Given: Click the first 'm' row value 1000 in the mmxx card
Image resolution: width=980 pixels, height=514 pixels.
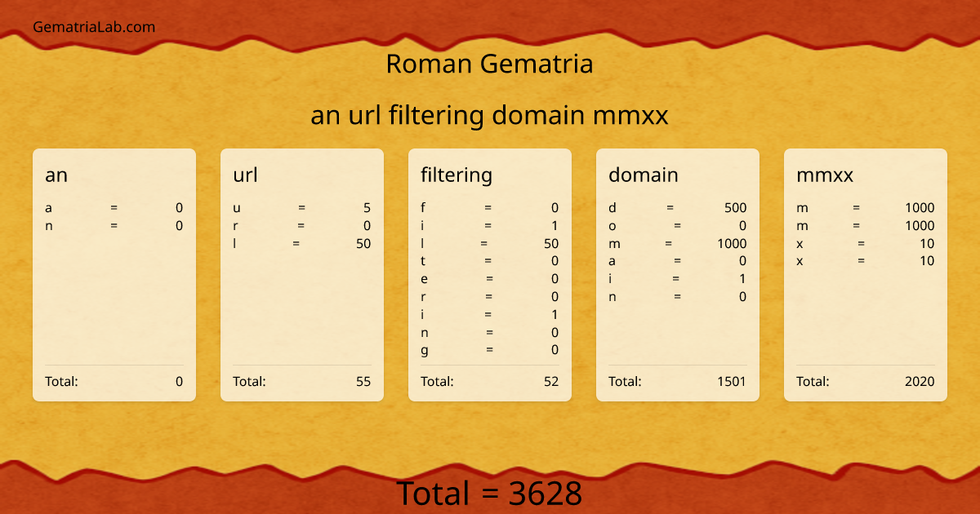Looking at the screenshot, I should tap(920, 208).
